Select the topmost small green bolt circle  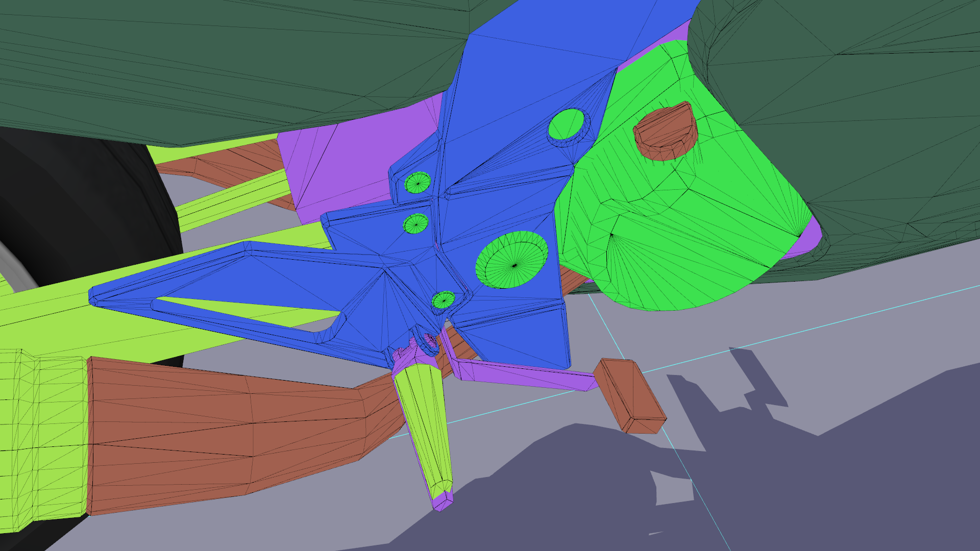418,182
